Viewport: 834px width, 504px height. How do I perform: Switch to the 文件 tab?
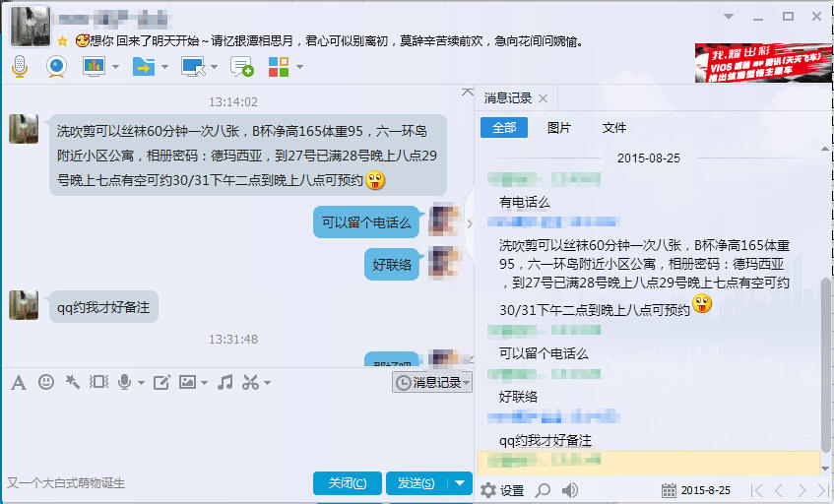tap(613, 128)
